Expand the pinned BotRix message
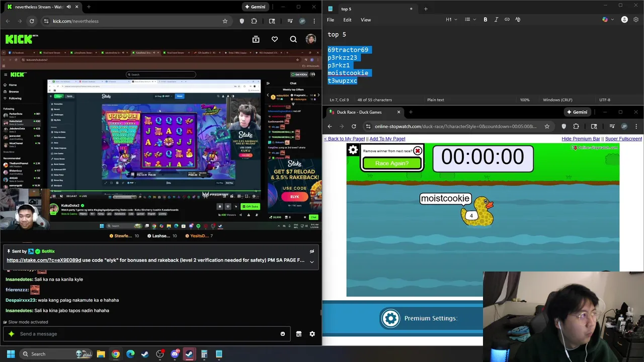The height and width of the screenshot is (362, 644). [x=312, y=261]
